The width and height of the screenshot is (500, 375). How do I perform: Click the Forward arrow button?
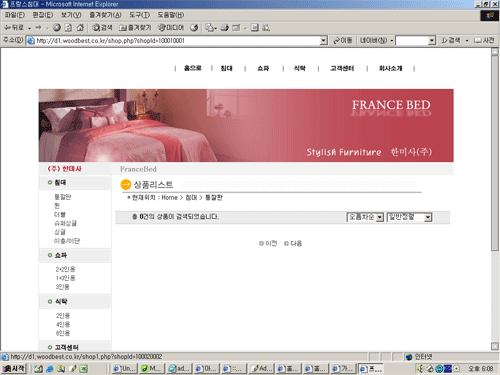[39, 28]
